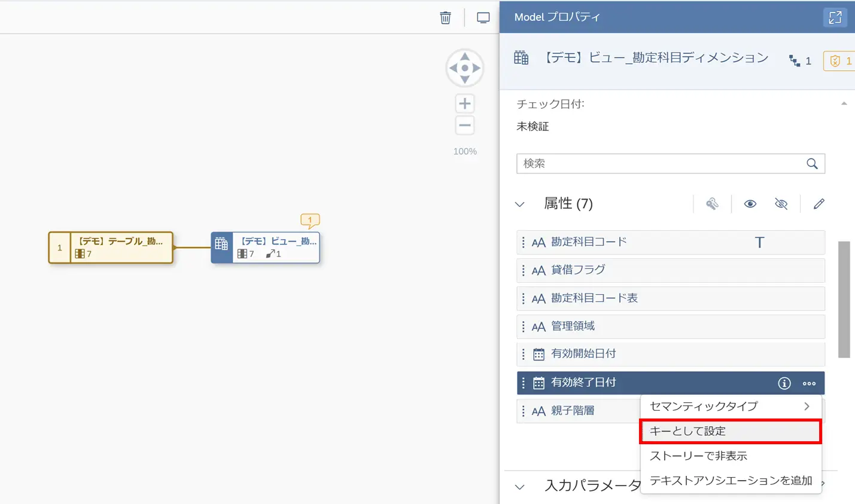This screenshot has width=855, height=504.
Task: Click the properties panel vertical scrollbar
Action: tap(844, 300)
